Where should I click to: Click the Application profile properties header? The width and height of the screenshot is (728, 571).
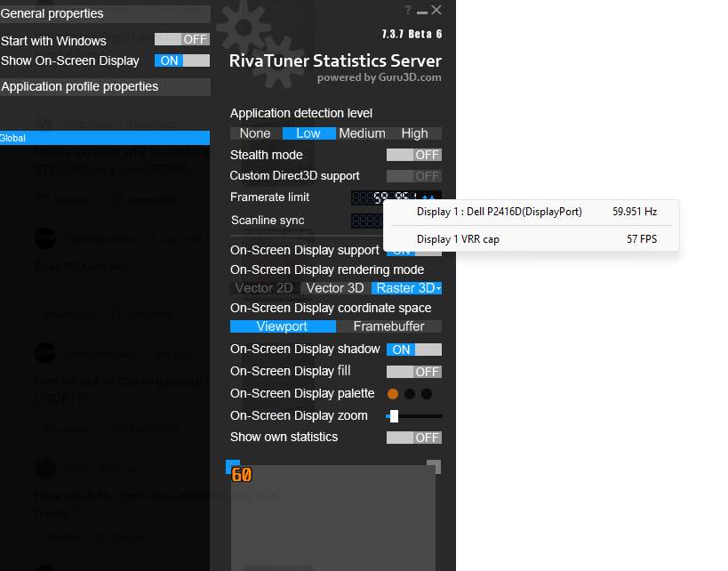[x=105, y=87]
